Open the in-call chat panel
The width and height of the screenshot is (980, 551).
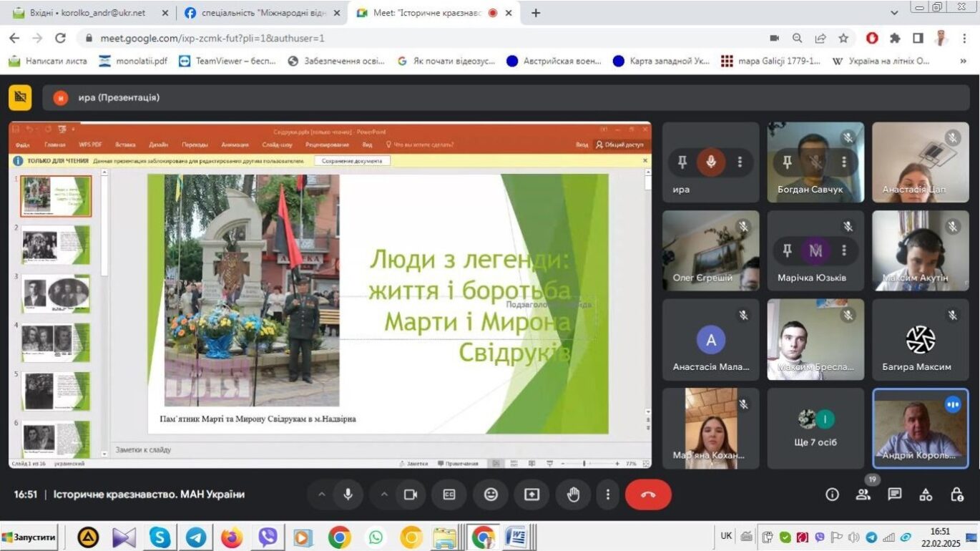pos(894,494)
